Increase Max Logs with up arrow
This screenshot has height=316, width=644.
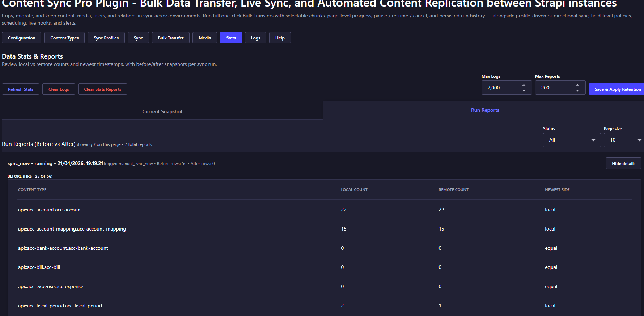point(524,85)
